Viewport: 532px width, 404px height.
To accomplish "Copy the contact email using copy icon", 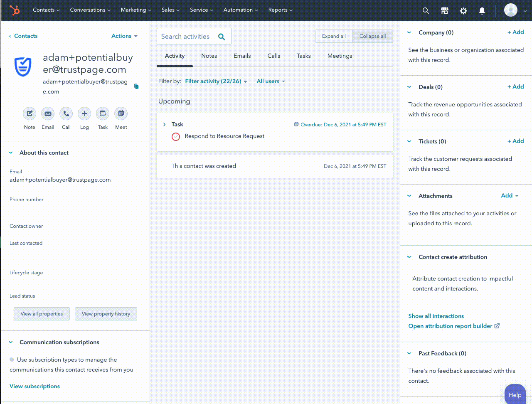I will pos(136,86).
